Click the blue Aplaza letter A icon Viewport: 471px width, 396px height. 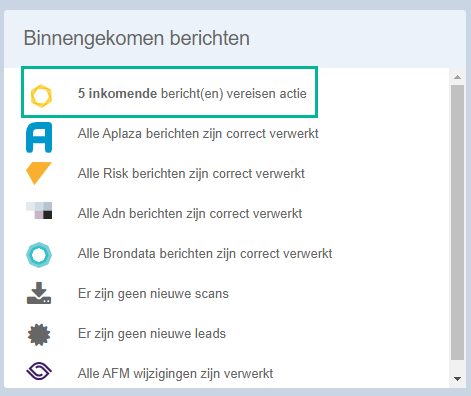(x=39, y=137)
